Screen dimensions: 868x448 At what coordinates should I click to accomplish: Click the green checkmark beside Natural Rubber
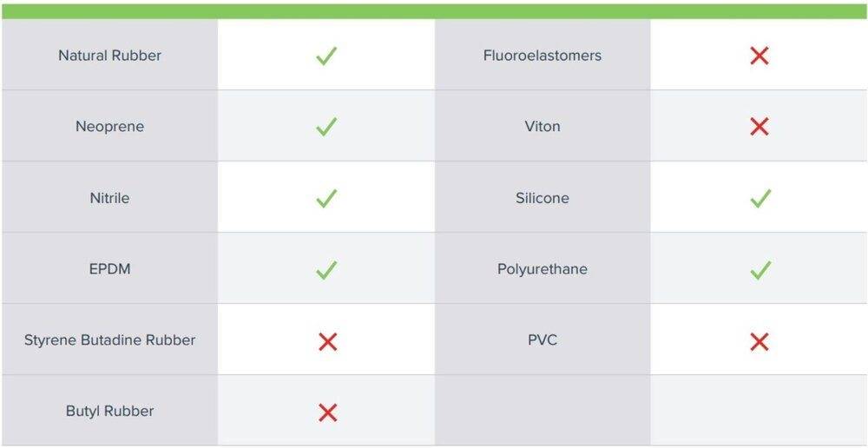[x=326, y=56]
